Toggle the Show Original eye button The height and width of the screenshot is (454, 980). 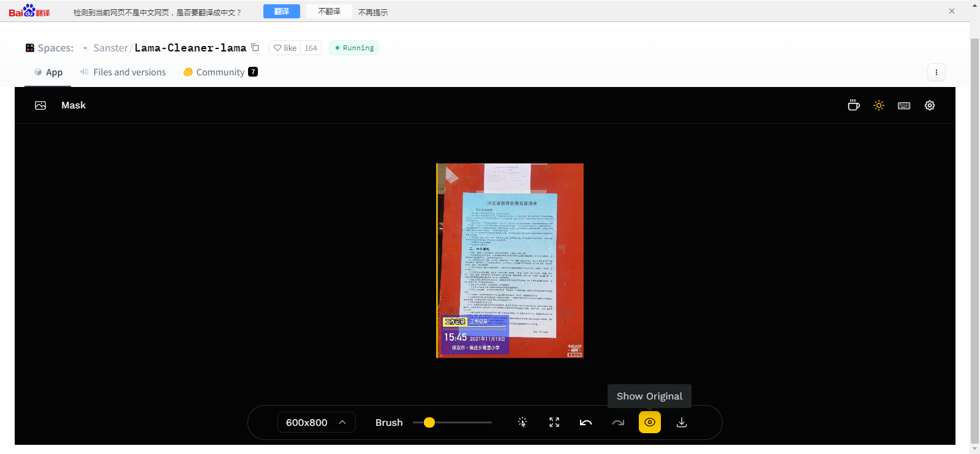(650, 422)
